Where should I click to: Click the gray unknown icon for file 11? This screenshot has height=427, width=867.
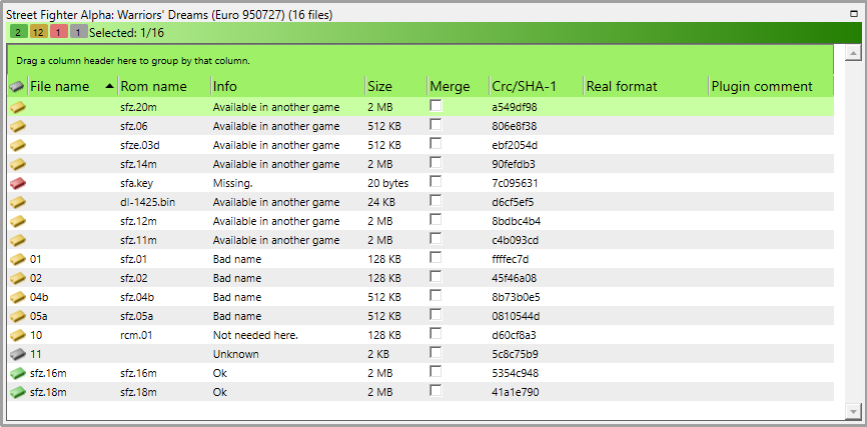[18, 354]
